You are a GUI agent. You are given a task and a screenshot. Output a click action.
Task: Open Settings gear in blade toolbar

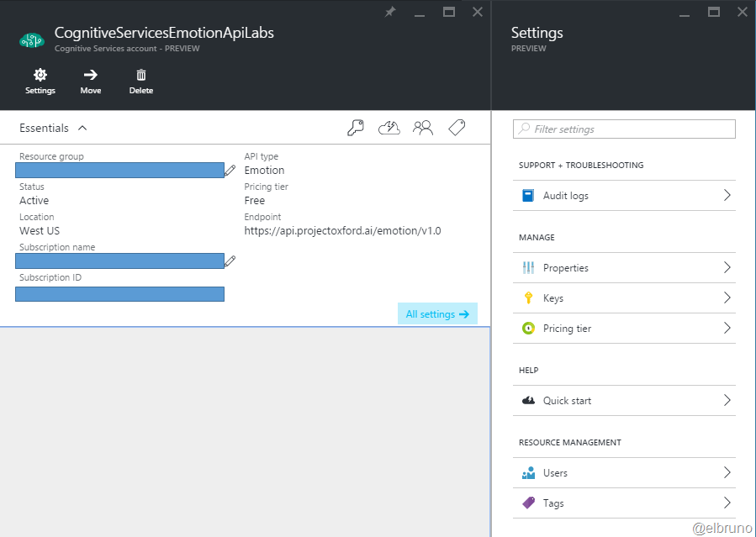(40, 76)
